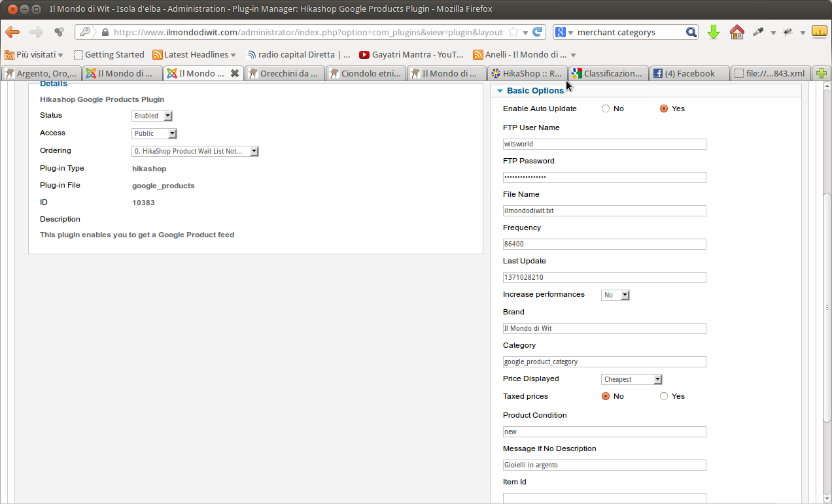Expand the Latest Headlines feed menu

pyautogui.click(x=233, y=55)
